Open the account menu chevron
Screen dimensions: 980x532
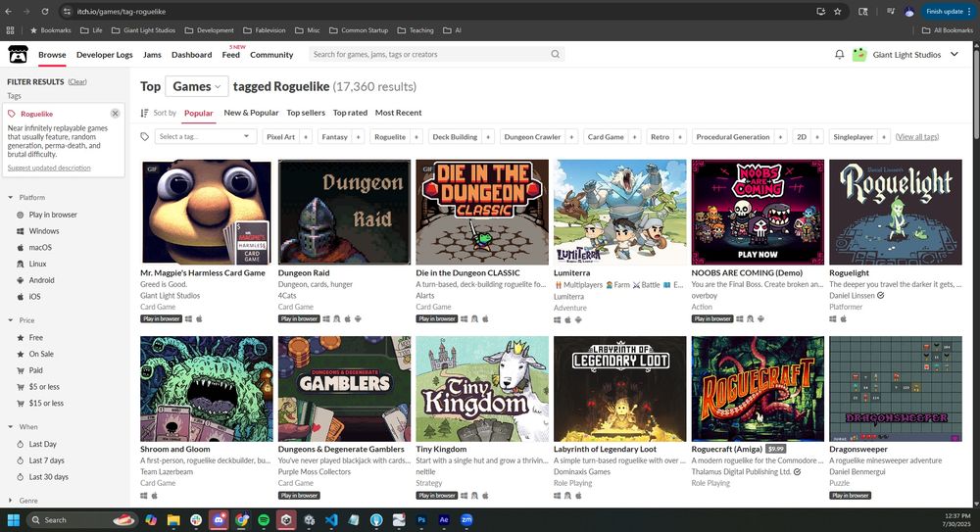point(955,55)
